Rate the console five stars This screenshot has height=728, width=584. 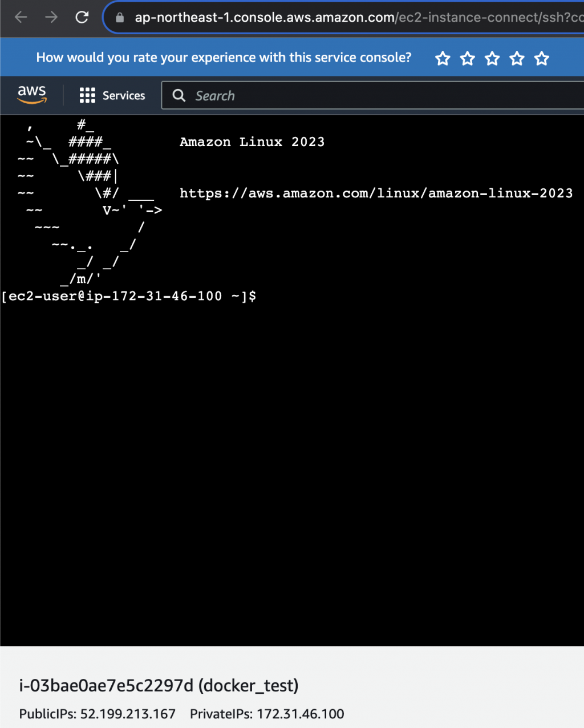coord(542,58)
